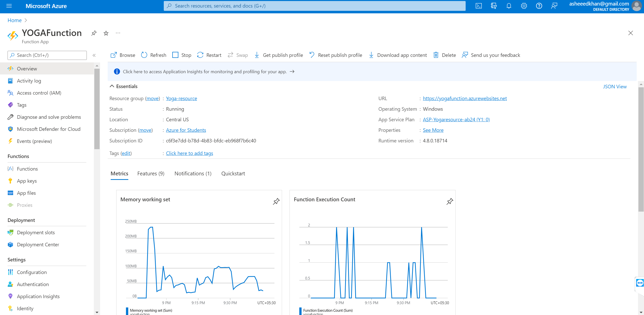Open the portal hamburger menu
The width and height of the screenshot is (644, 315).
click(9, 6)
